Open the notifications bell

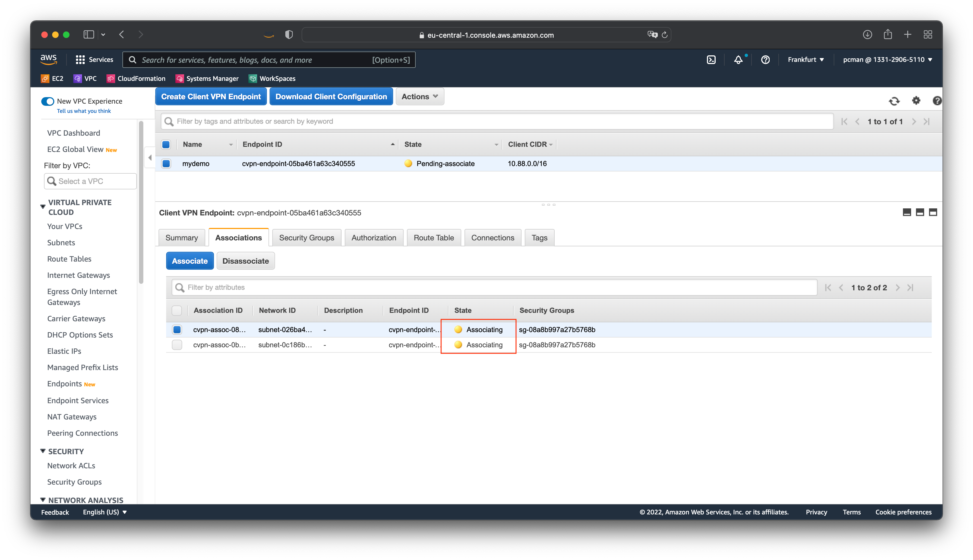[x=738, y=60]
